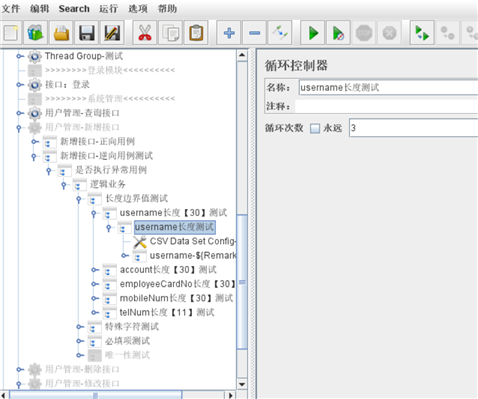Click the grey Stop sign icon
Viewport: 478px width, 399px height.
pos(364,33)
